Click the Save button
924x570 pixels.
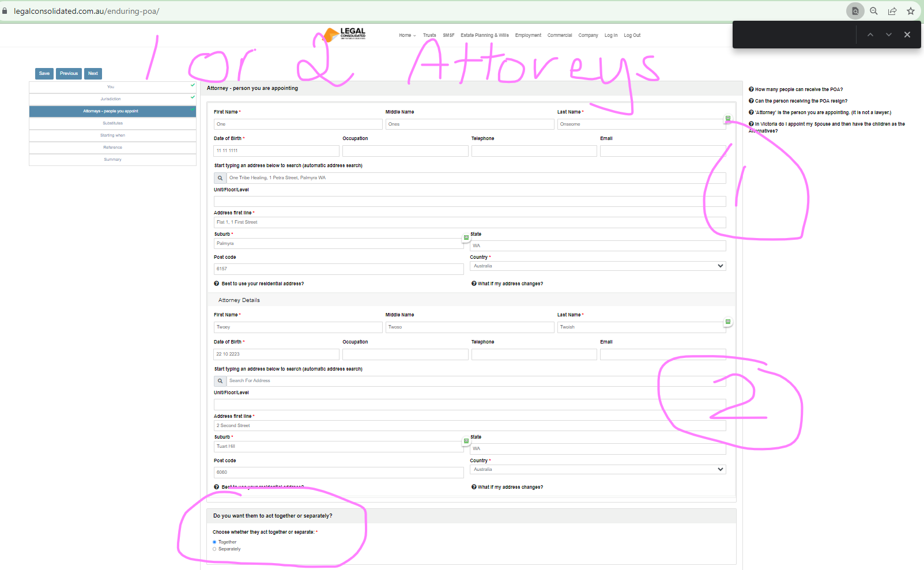(x=44, y=73)
